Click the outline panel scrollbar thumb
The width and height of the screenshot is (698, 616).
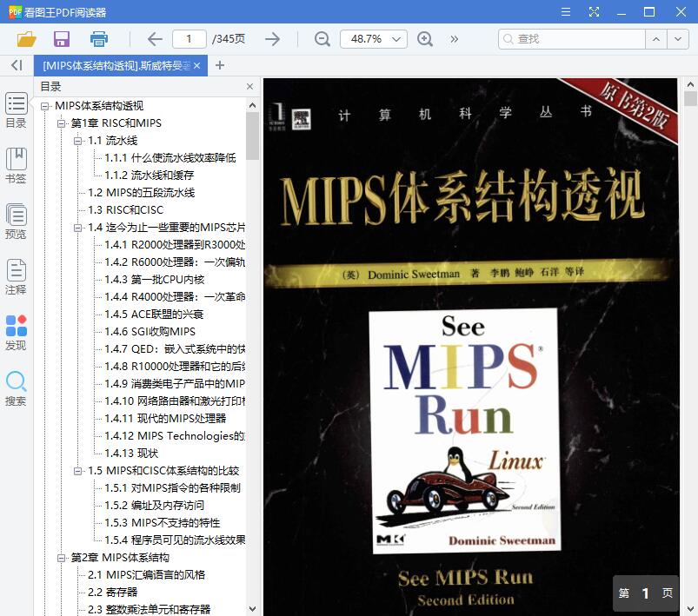click(x=252, y=136)
